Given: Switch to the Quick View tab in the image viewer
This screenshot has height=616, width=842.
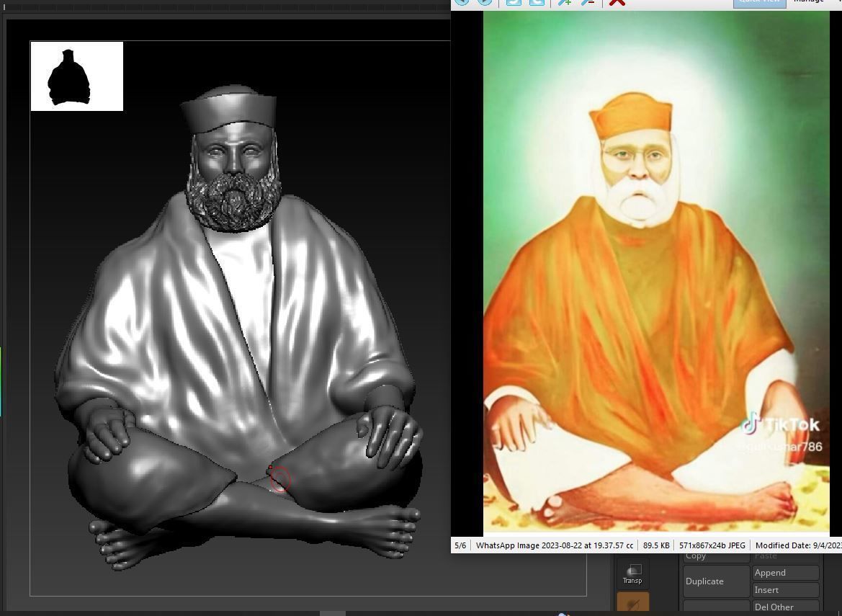Looking at the screenshot, I should 759,3.
